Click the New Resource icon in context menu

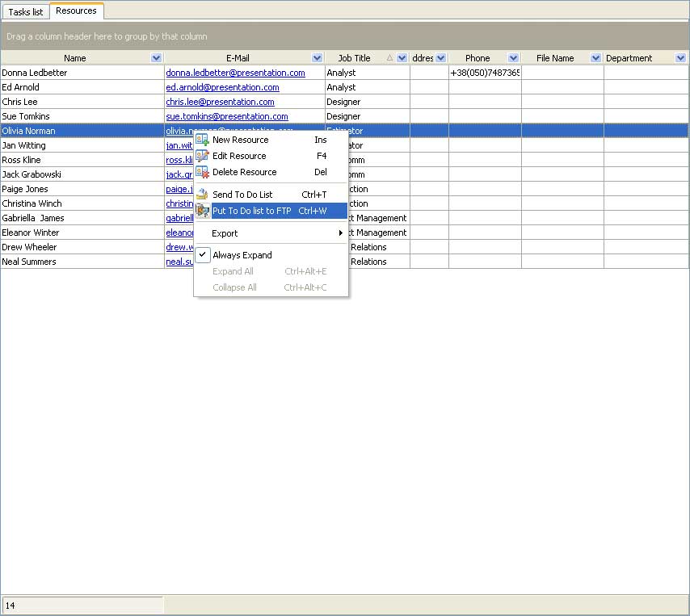click(203, 140)
